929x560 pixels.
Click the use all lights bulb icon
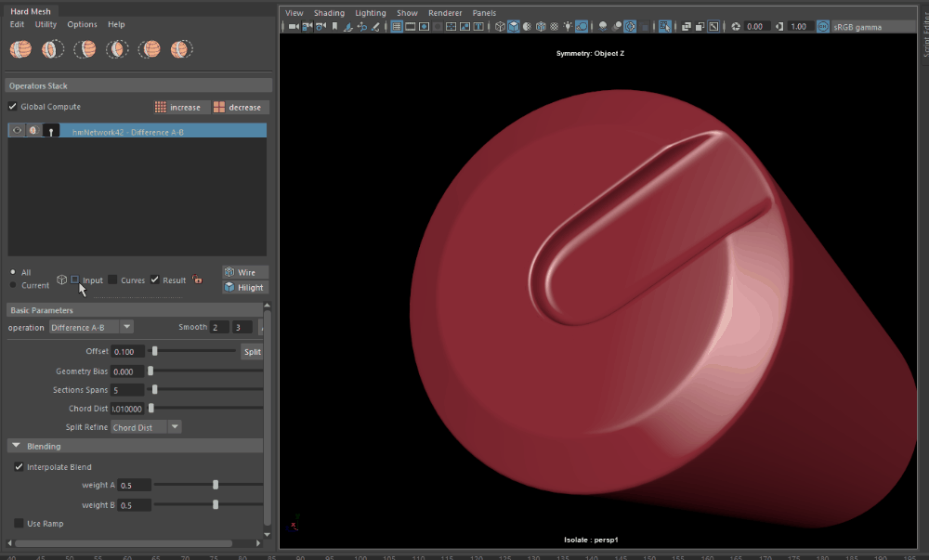568,27
